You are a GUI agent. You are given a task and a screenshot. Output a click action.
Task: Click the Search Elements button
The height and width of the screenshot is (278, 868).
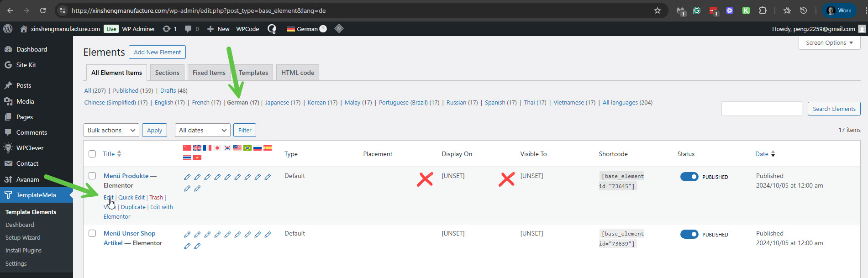[834, 109]
